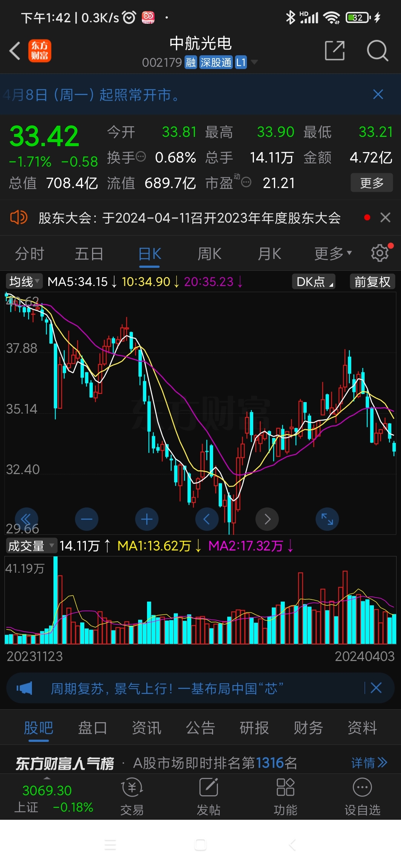Tap 设自选 to add to watchlist

362,797
